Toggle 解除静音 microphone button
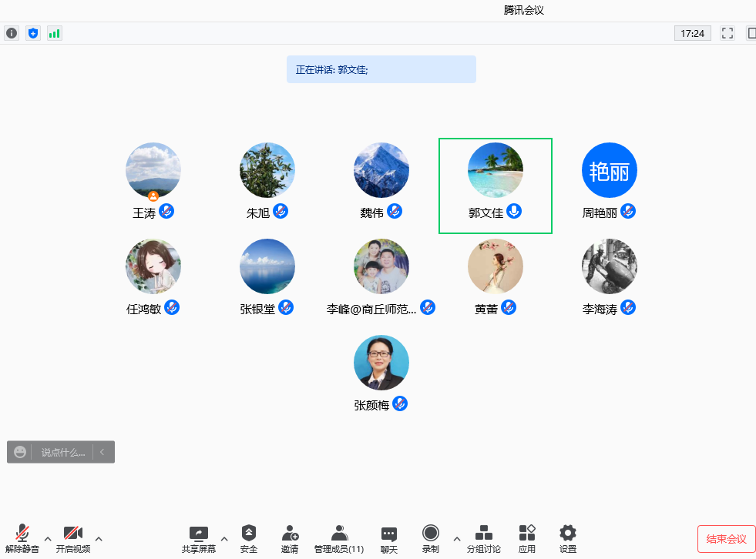 (x=22, y=538)
